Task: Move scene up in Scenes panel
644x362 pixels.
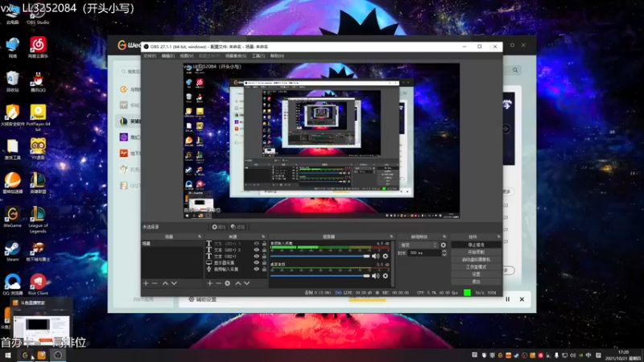Action: click(165, 283)
